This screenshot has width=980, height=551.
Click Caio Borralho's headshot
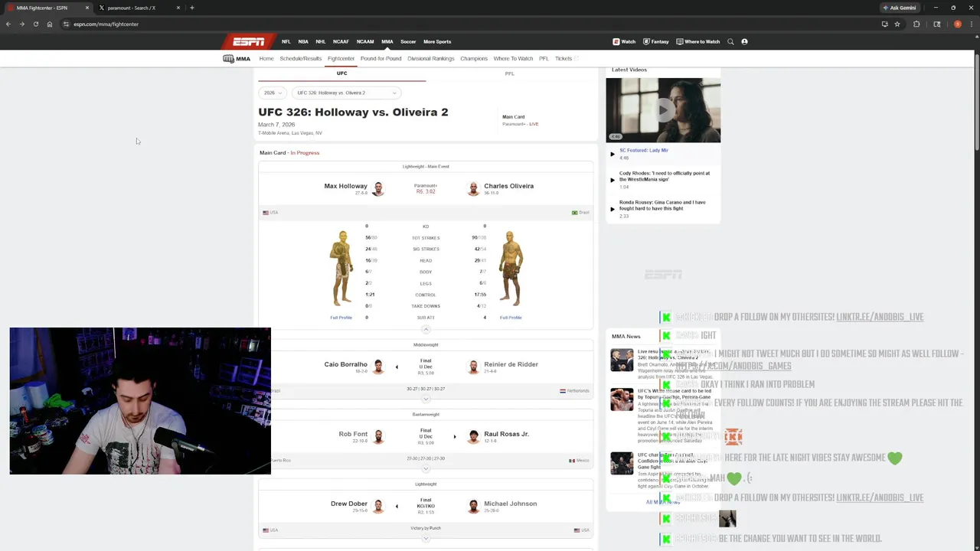pyautogui.click(x=378, y=367)
